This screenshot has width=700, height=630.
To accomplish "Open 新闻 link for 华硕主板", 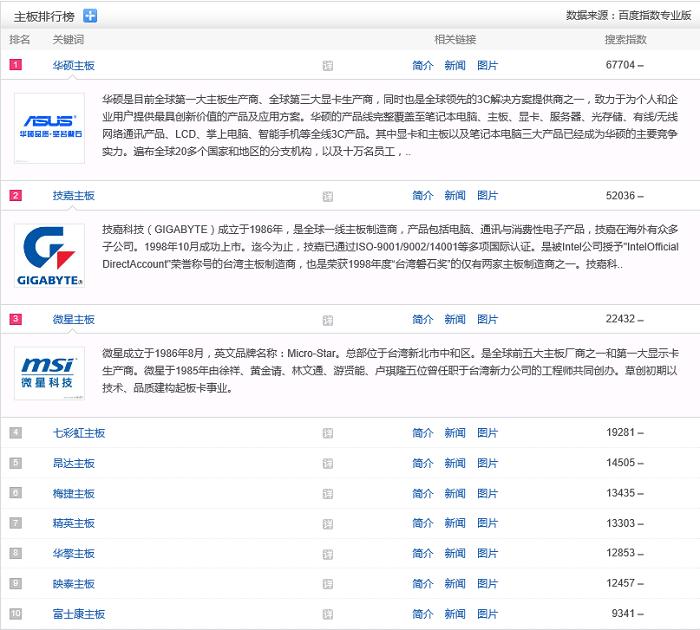I will [x=455, y=66].
